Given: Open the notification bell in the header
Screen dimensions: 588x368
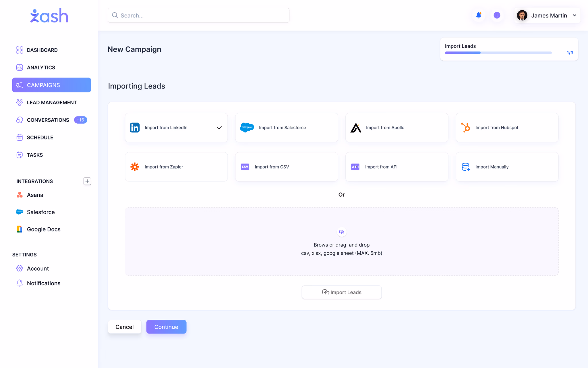Looking at the screenshot, I should [479, 16].
